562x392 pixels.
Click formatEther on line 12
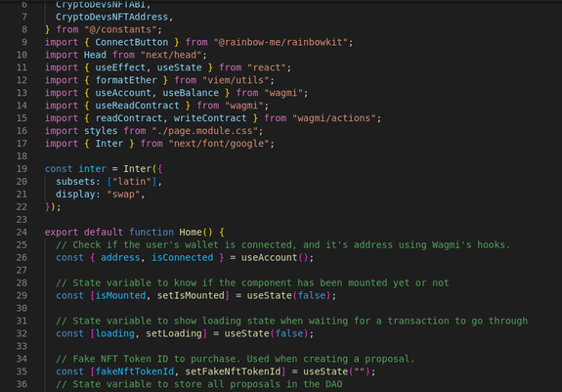click(126, 80)
